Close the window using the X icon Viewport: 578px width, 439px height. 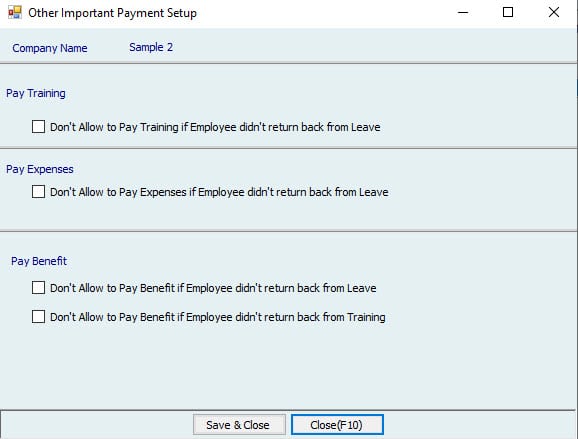[x=554, y=13]
